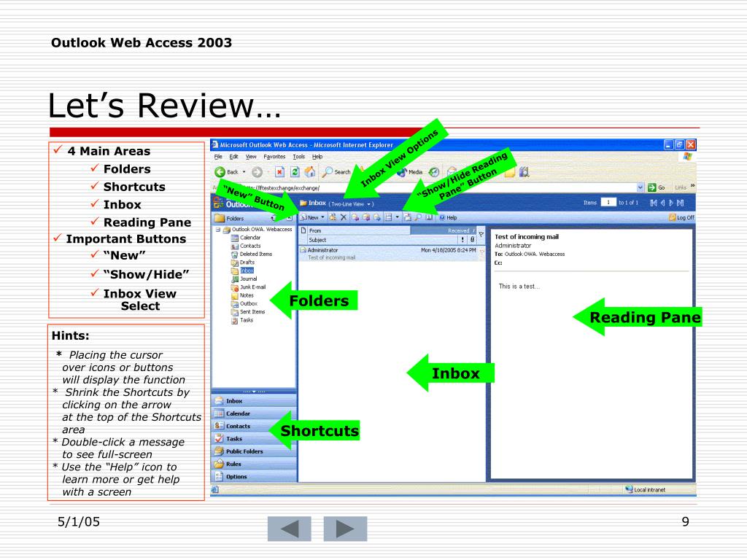Open the address bar dropdown arrow

(640, 187)
